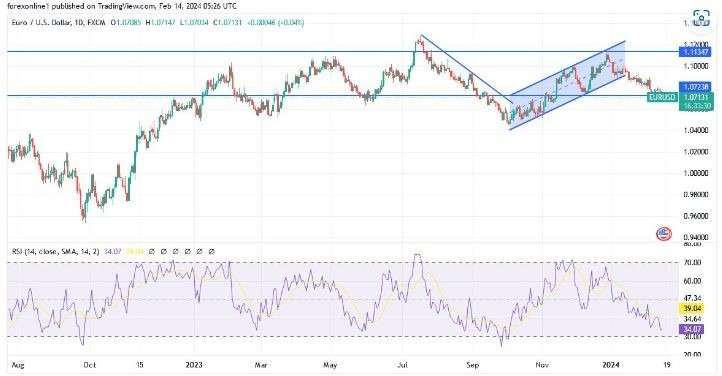Click the green EURUSD symbol label
This screenshot has height=376, width=722.
pos(662,97)
